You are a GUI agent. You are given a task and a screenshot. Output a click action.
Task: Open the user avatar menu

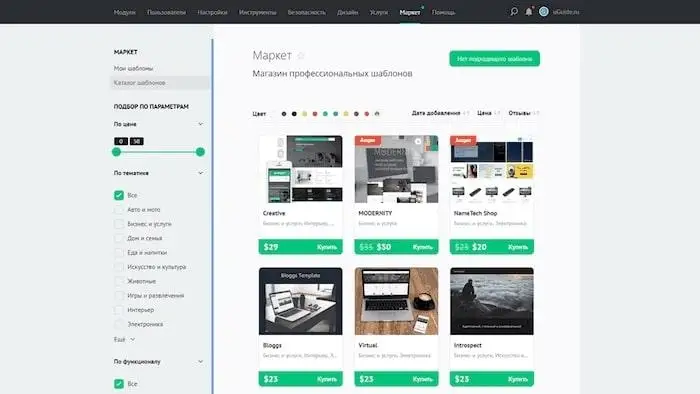pyautogui.click(x=543, y=12)
